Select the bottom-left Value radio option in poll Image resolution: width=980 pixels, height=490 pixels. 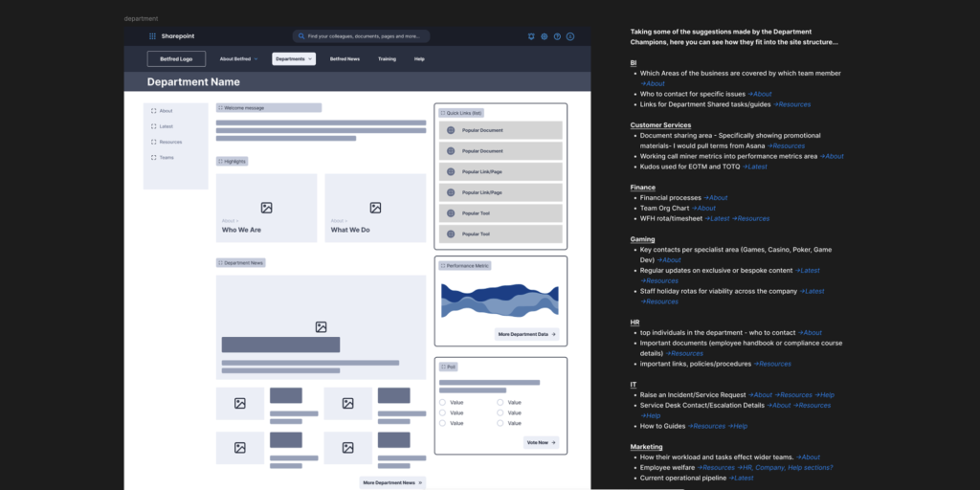(x=442, y=423)
